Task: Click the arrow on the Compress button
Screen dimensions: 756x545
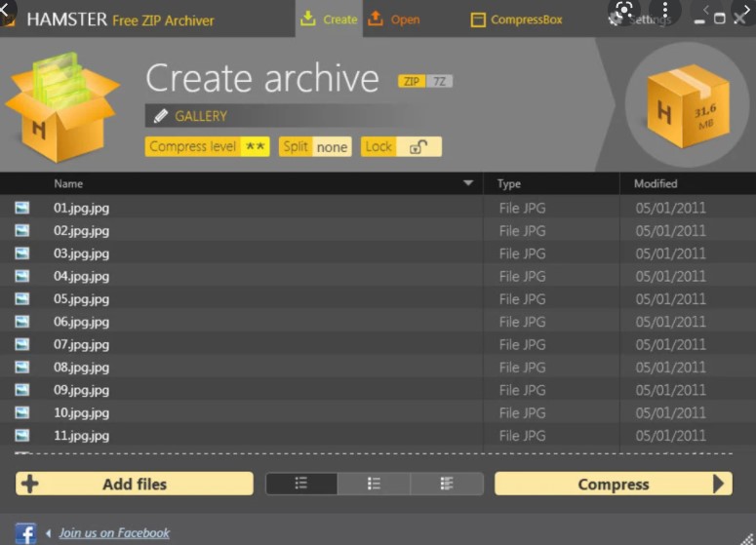Action: click(718, 484)
